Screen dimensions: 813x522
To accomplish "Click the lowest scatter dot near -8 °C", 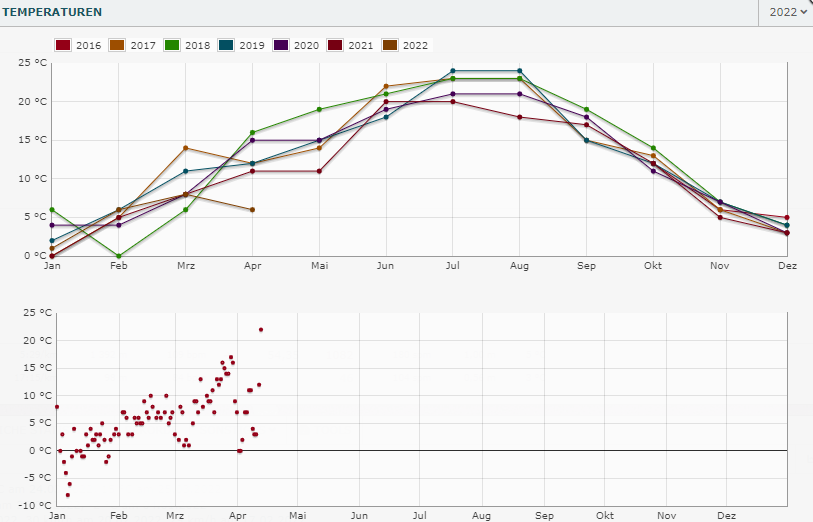I will tap(68, 495).
